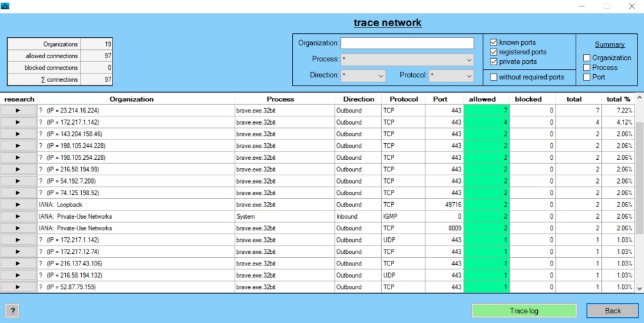Click research arrow for IP 143.204.158.46
This screenshot has height=323, width=644.
tap(18, 134)
